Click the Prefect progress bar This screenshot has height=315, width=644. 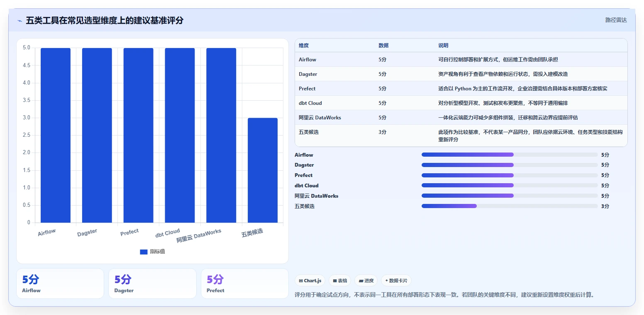tap(510, 175)
